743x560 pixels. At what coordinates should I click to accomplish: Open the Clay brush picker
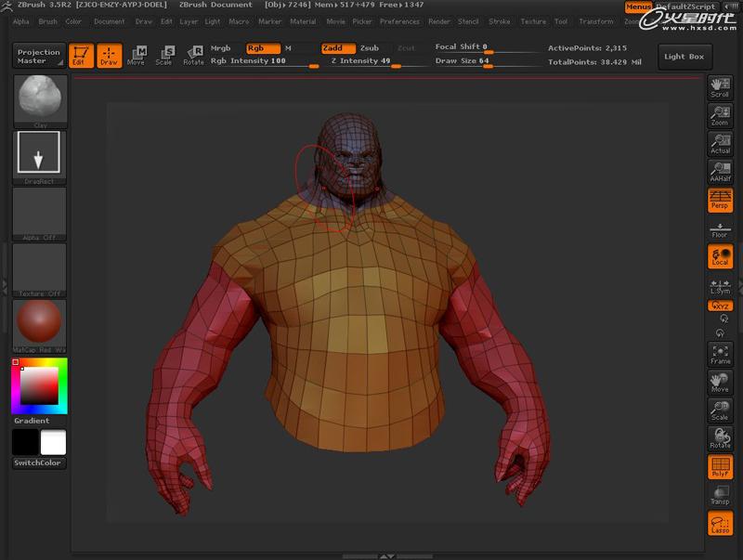(40, 99)
